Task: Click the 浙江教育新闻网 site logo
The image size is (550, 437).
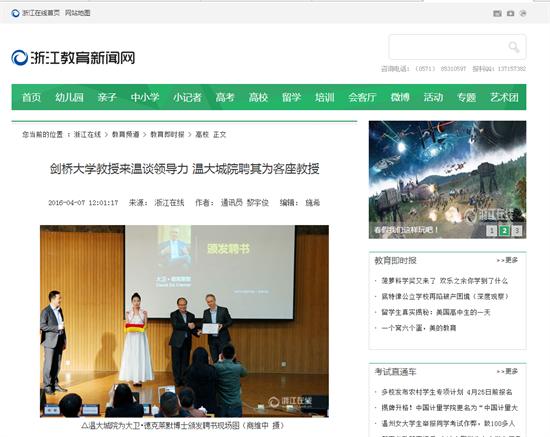Action: point(73,58)
